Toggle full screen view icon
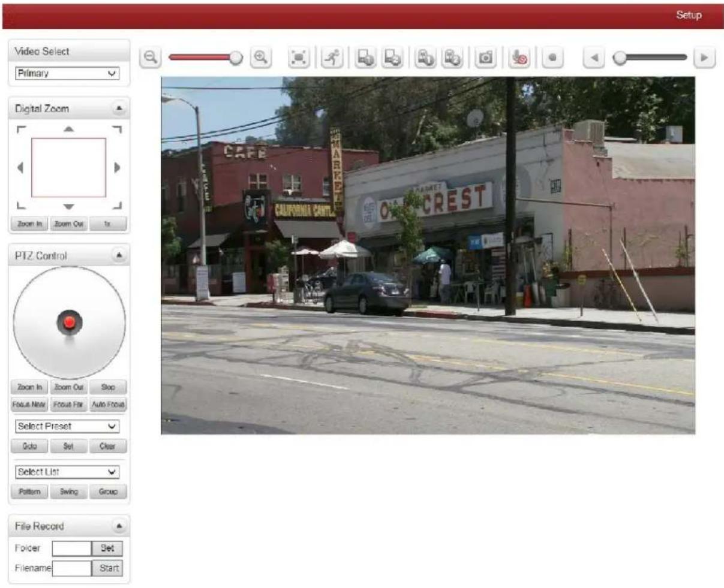This screenshot has height=588, width=724. point(298,58)
